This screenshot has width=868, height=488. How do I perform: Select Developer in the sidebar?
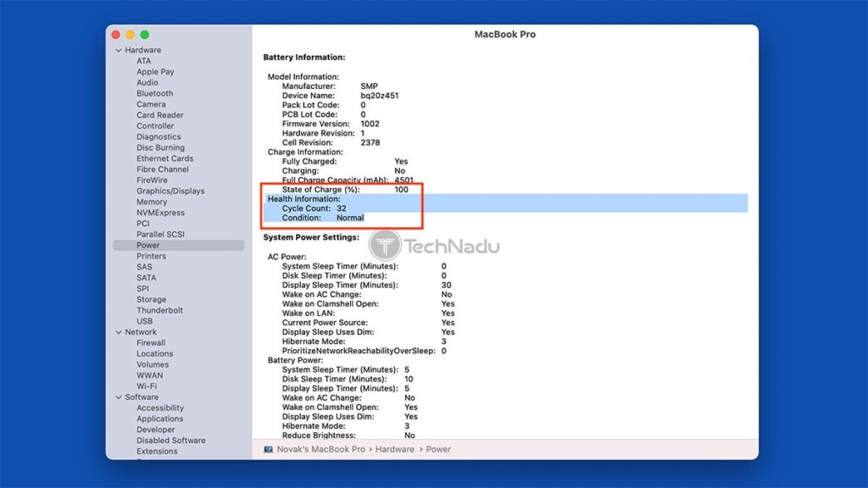pos(156,430)
